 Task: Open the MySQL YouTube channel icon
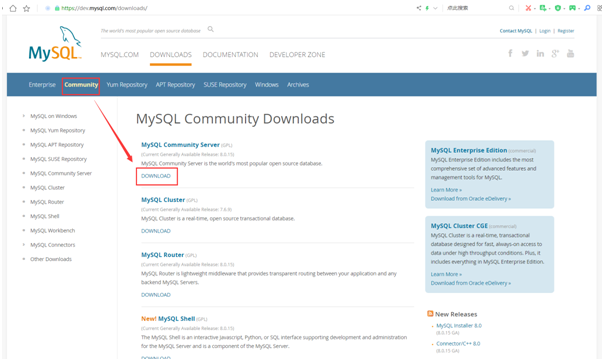click(x=570, y=53)
